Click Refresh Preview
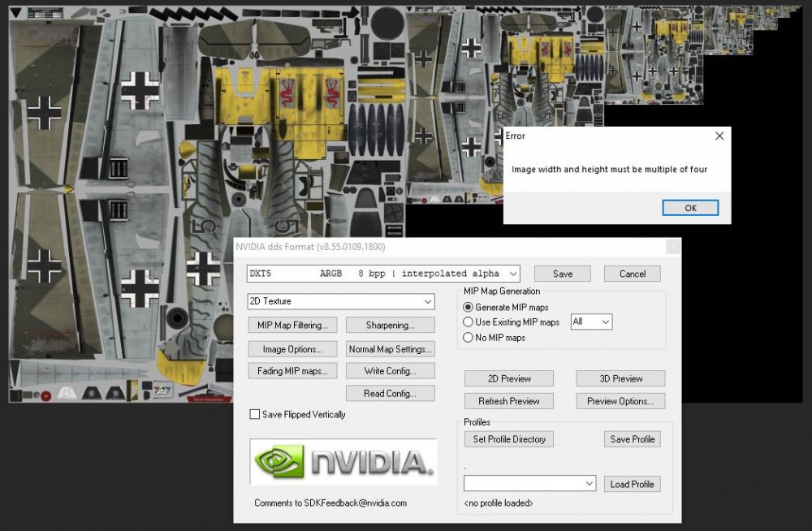The height and width of the screenshot is (531, 812). pos(509,401)
